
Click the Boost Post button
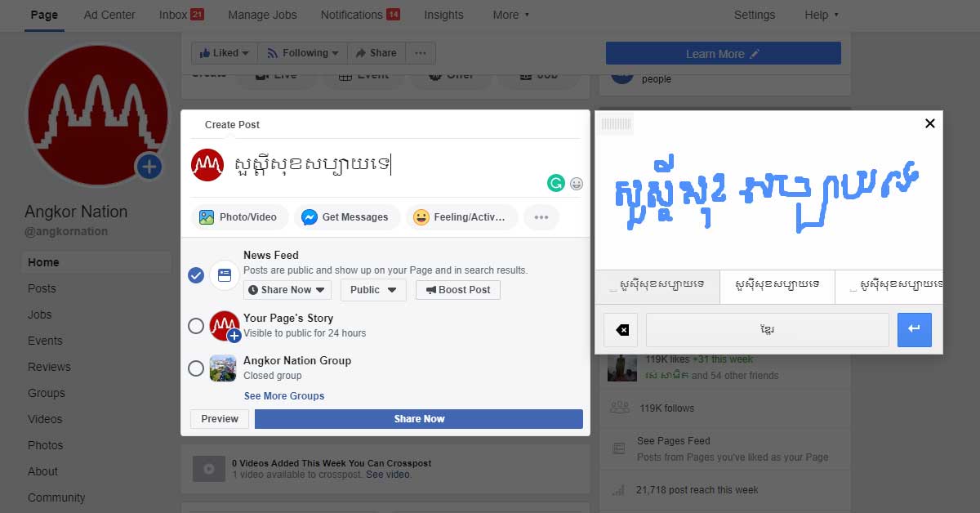click(x=457, y=290)
